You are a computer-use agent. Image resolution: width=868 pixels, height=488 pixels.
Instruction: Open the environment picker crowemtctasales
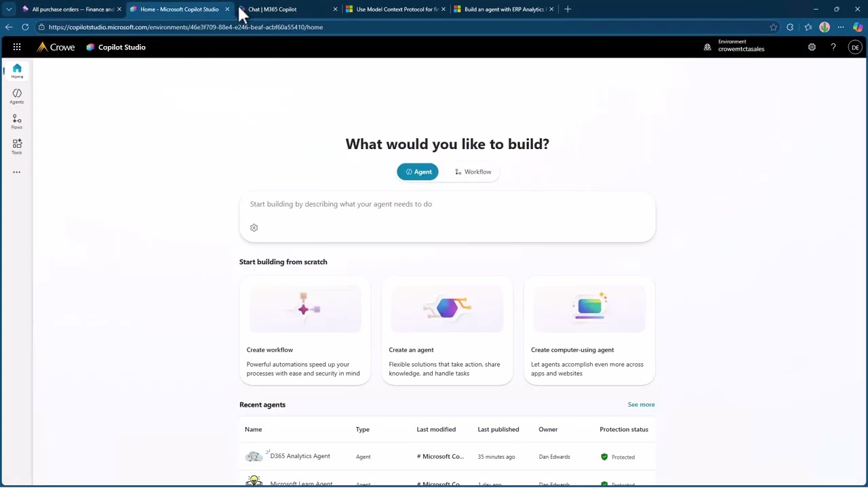734,45
